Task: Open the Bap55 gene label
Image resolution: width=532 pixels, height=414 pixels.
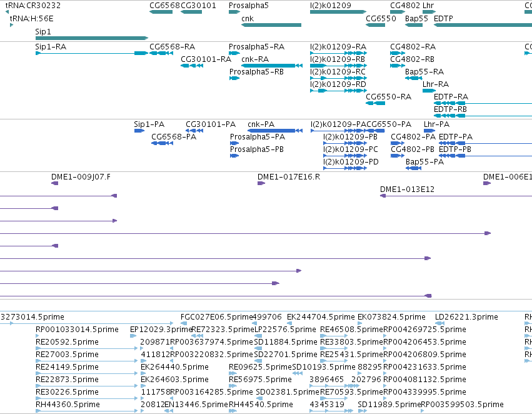Action: point(416,18)
